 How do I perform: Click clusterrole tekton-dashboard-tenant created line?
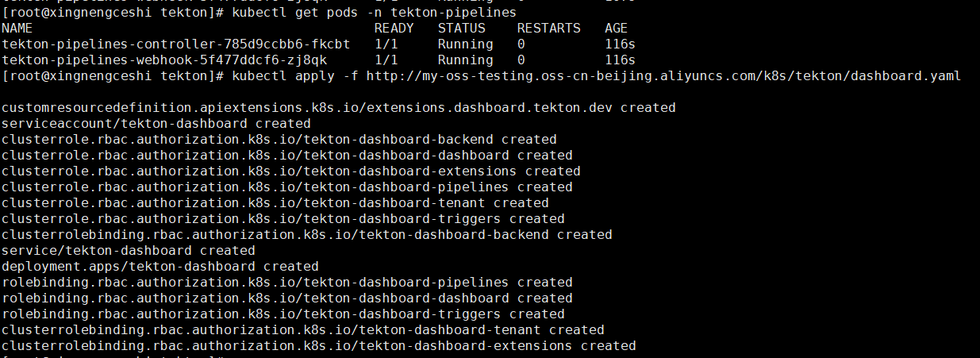point(275,203)
